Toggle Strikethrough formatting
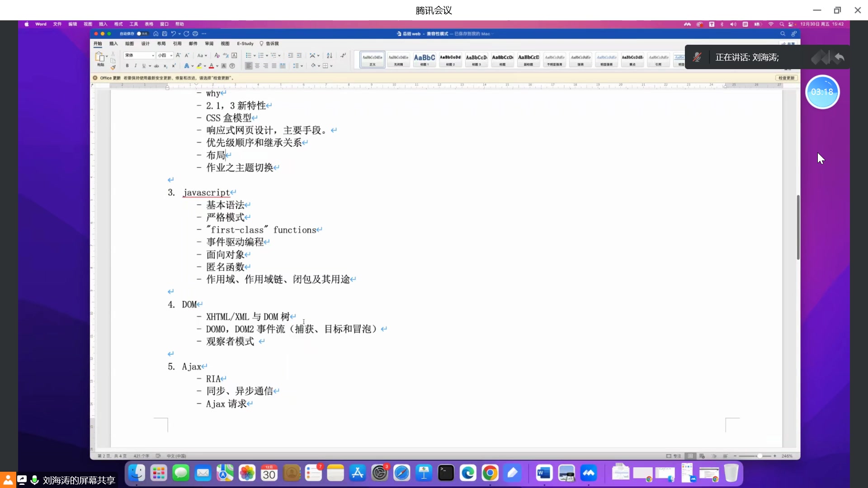Viewport: 868px width, 488px height. [x=156, y=66]
